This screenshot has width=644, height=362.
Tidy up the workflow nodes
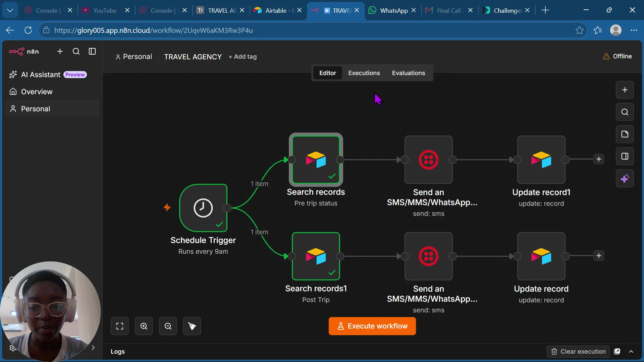point(192,326)
